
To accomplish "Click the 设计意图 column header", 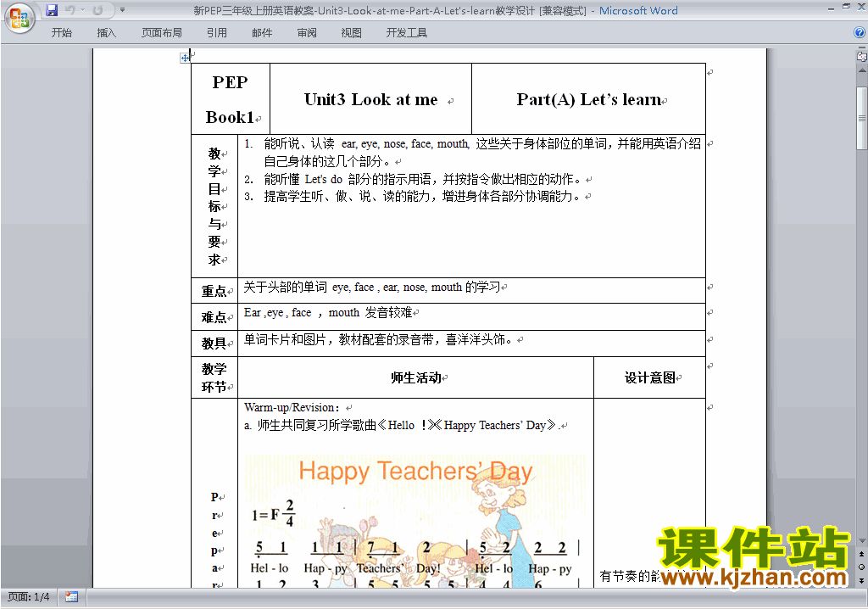I will click(x=650, y=378).
